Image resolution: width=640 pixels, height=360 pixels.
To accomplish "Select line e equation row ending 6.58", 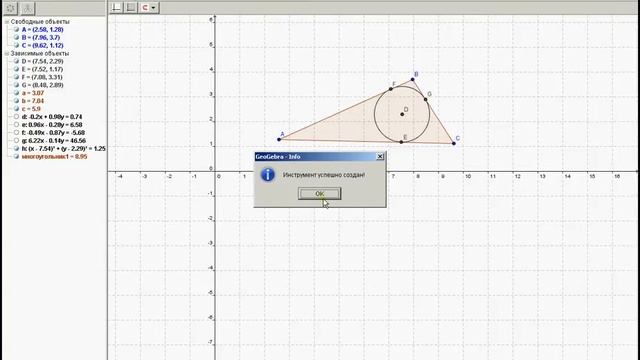I will click(52, 125).
